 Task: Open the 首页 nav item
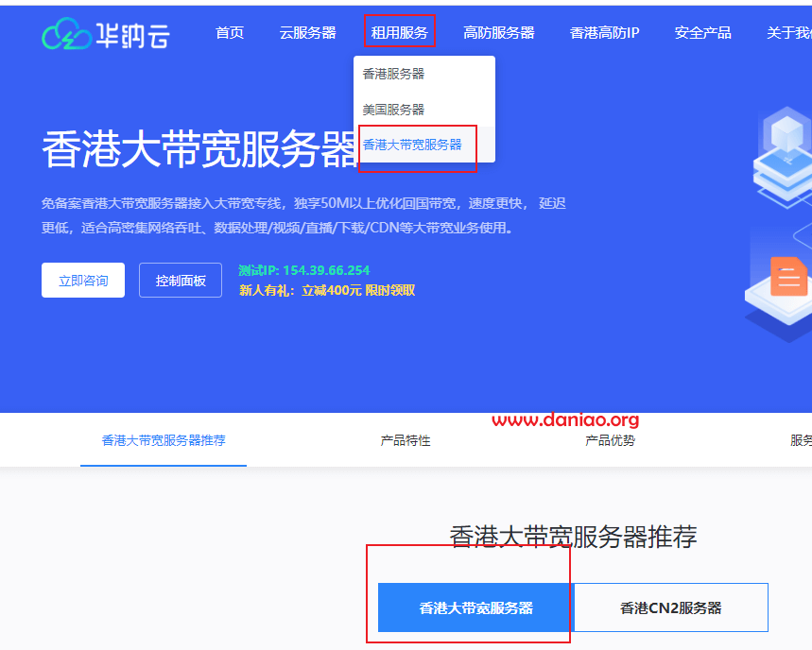point(230,33)
